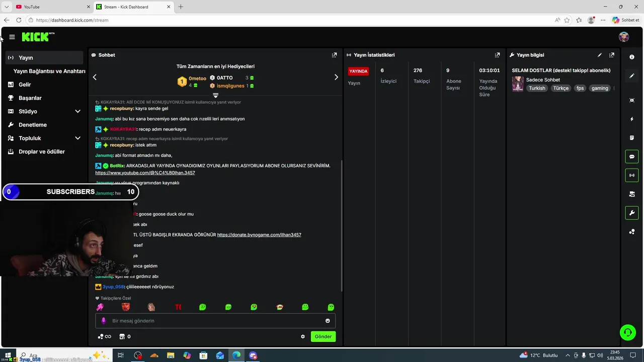Pick the bald man face emote
The image size is (644, 362).
point(151,307)
